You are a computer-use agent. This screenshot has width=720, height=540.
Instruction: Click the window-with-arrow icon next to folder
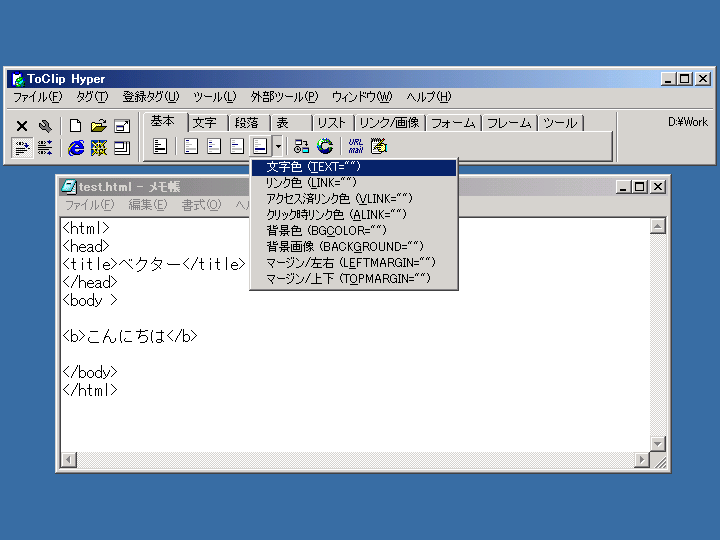point(122,126)
